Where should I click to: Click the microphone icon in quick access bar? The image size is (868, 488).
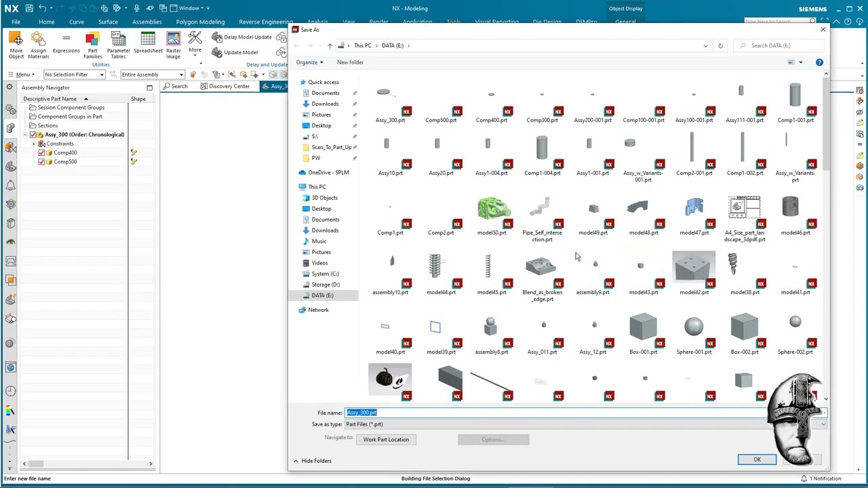click(136, 8)
